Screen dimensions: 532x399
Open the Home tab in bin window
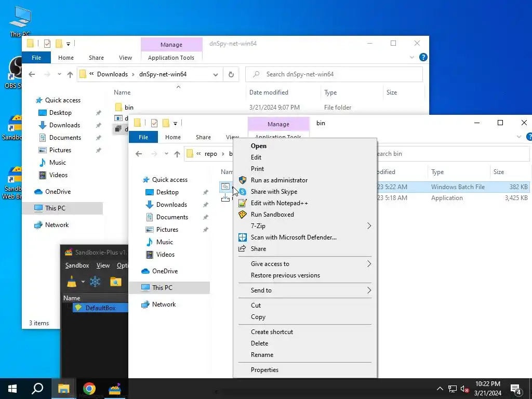pos(173,137)
